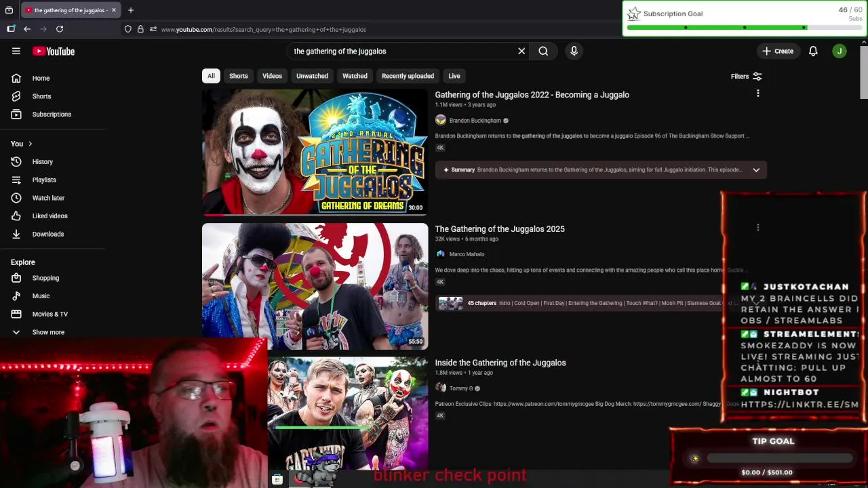Open Becoming a Juggalo video thumbnail
Viewport: 868px width, 488px height.
coord(315,152)
